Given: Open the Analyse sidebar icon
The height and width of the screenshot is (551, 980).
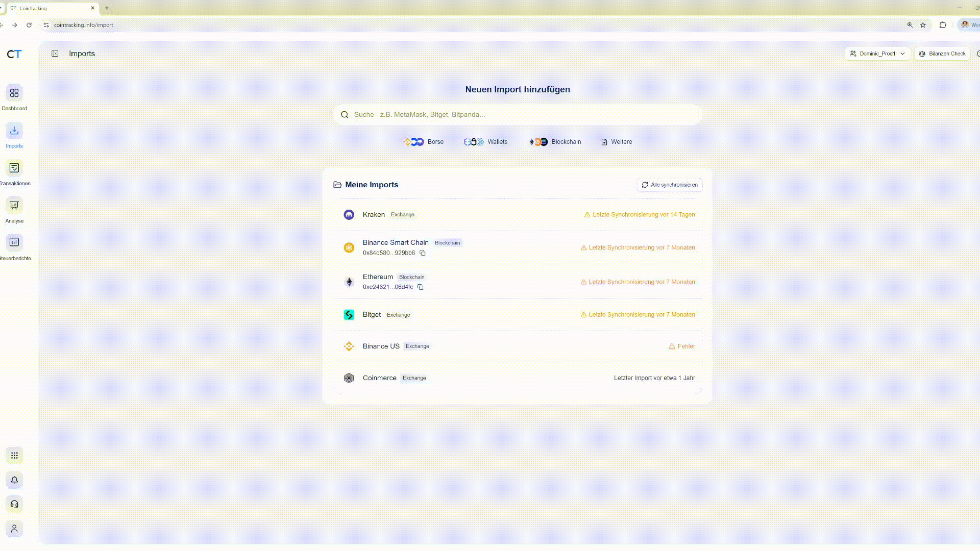Looking at the screenshot, I should point(14,205).
